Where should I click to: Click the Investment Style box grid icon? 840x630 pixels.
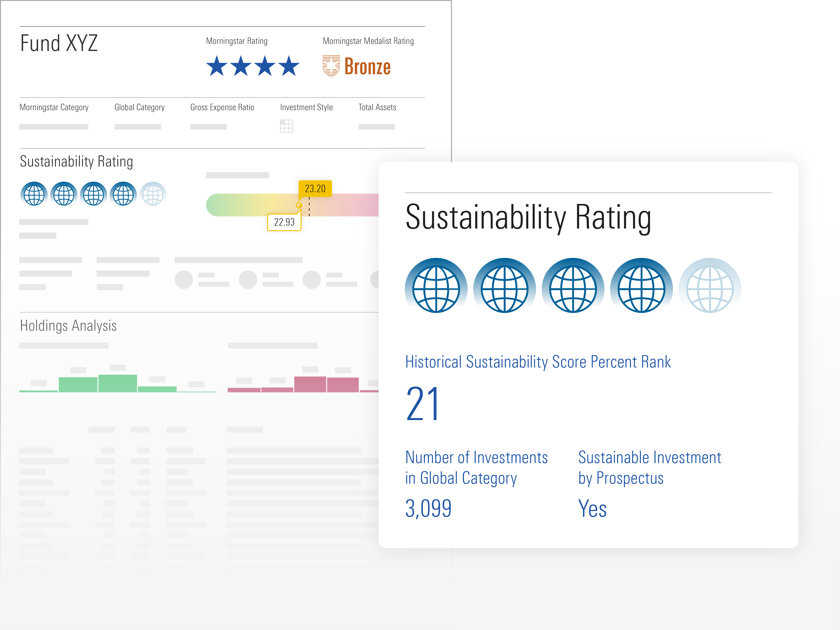(x=286, y=126)
